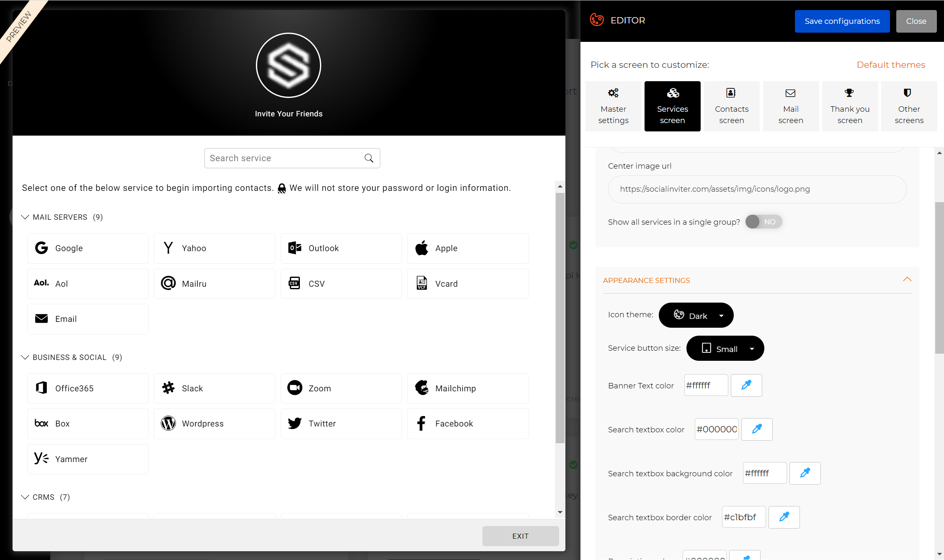Select the Box service icon
The image size is (944, 560).
[41, 423]
